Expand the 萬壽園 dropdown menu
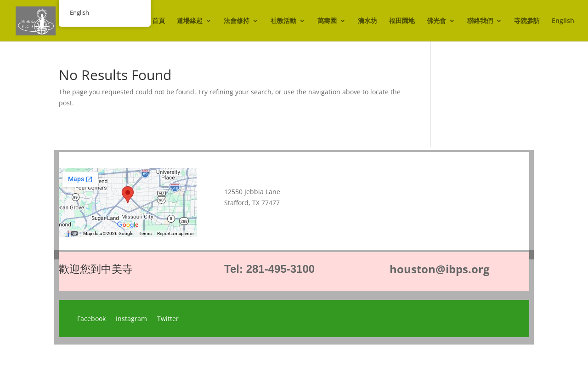Screen dimensions: 588x368 (x=331, y=21)
